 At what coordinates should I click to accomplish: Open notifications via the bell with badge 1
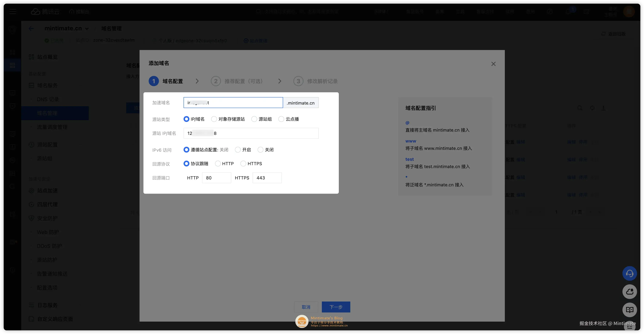tap(569, 11)
